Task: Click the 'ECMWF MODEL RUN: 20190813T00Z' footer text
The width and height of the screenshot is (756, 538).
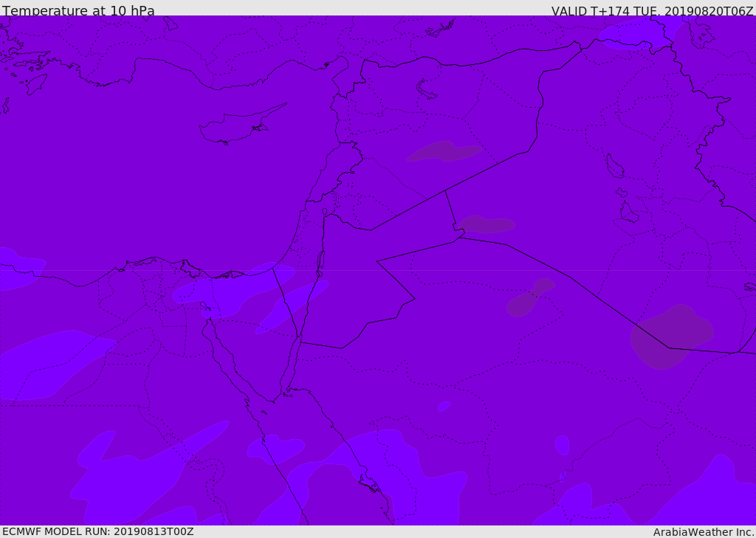Action: click(98, 531)
